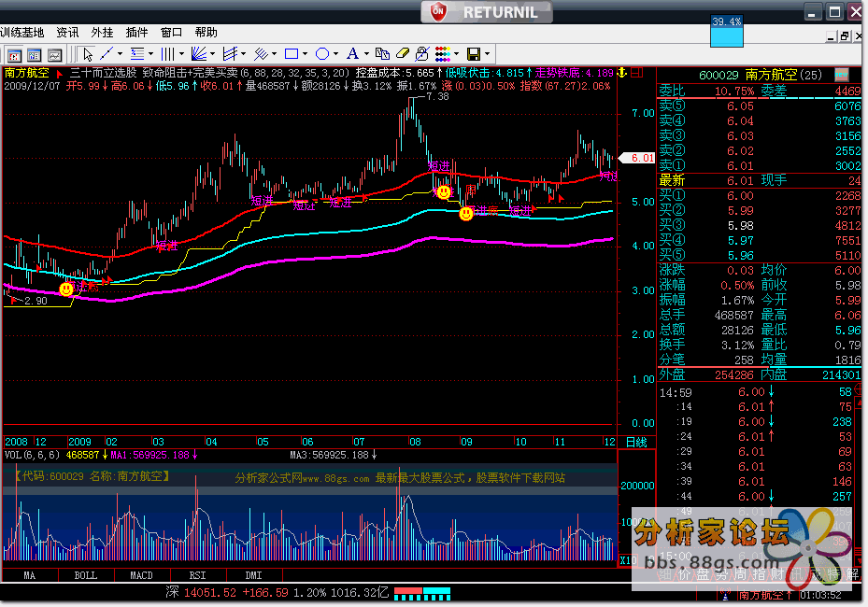Click the 卖① ask price 6.01
The height and width of the screenshot is (607, 868).
740,166
